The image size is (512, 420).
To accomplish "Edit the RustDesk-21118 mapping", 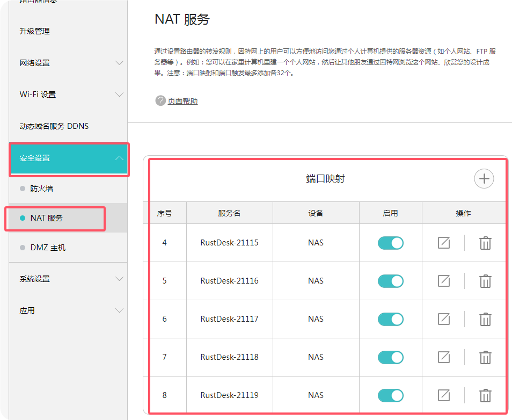I will (444, 357).
